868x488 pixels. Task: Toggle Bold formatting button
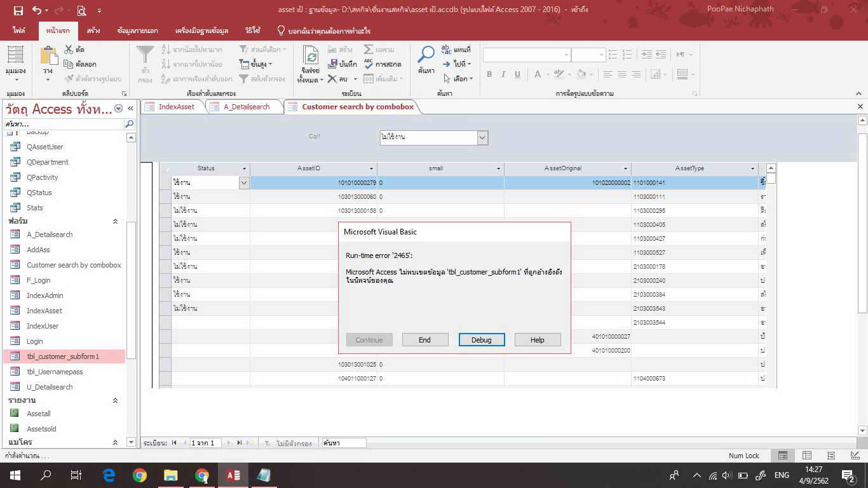click(489, 74)
